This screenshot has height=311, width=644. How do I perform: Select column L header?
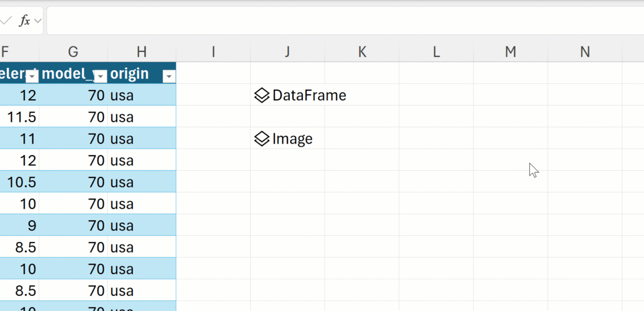(436, 52)
